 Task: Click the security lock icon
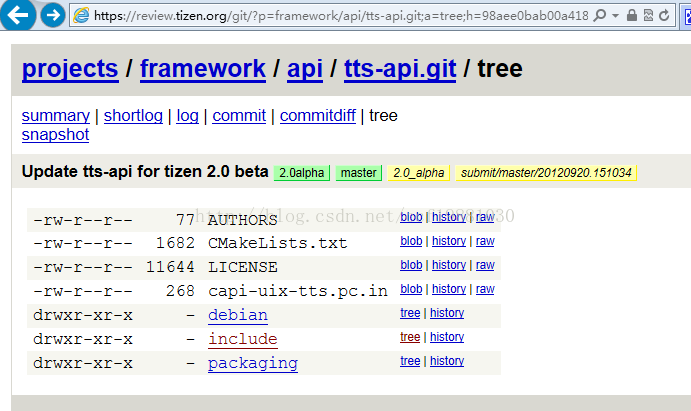coord(632,15)
